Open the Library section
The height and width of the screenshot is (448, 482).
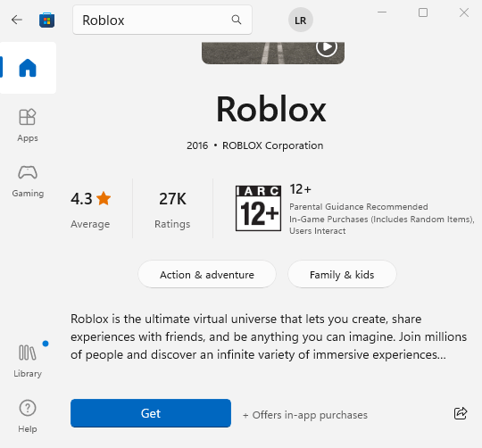(x=28, y=361)
